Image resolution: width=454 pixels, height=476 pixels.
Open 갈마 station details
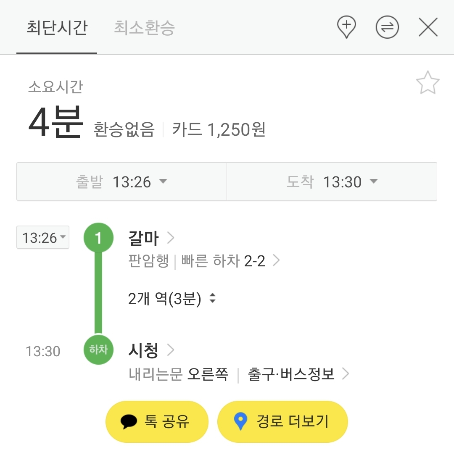[150, 238]
